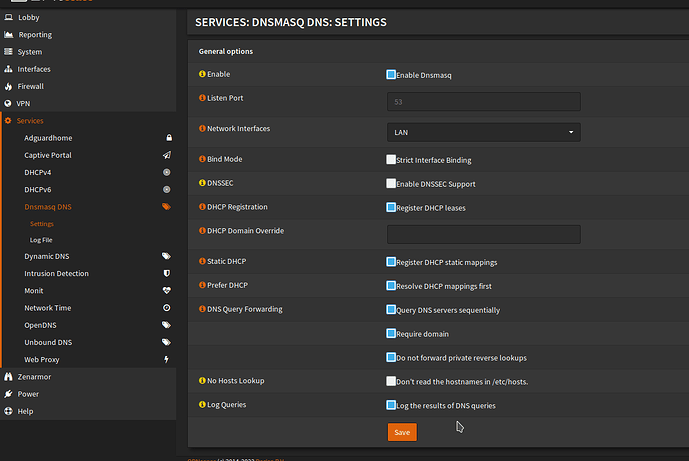Click the Lobby laptop icon
Screen dimensions: 689x461
point(8,17)
